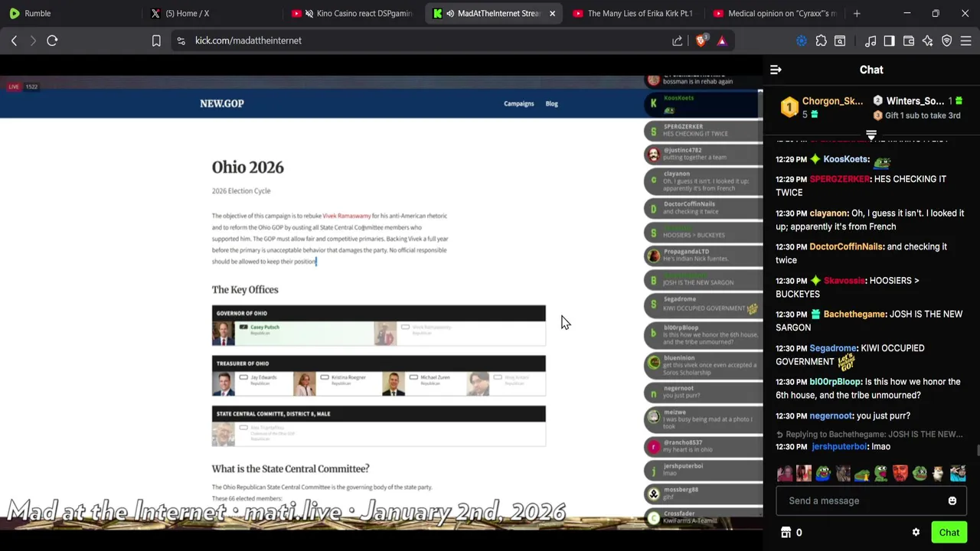The height and width of the screenshot is (551, 980).
Task: Tick the State Central Committee District 8 candidate checkbox
Action: (x=243, y=428)
